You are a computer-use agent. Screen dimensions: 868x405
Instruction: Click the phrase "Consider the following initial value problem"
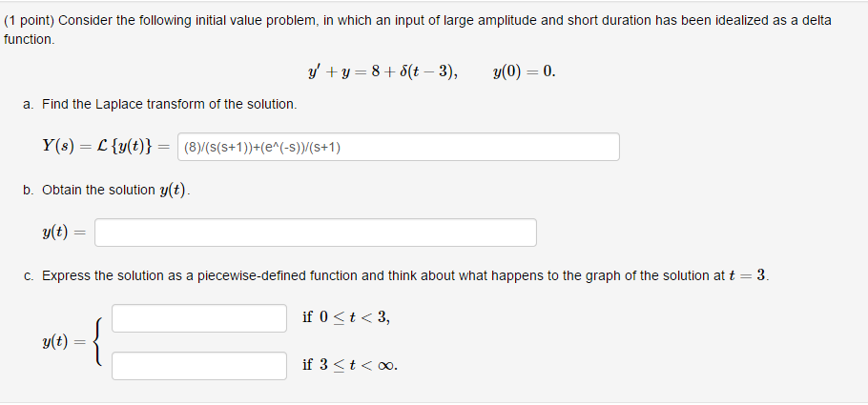[x=187, y=21]
